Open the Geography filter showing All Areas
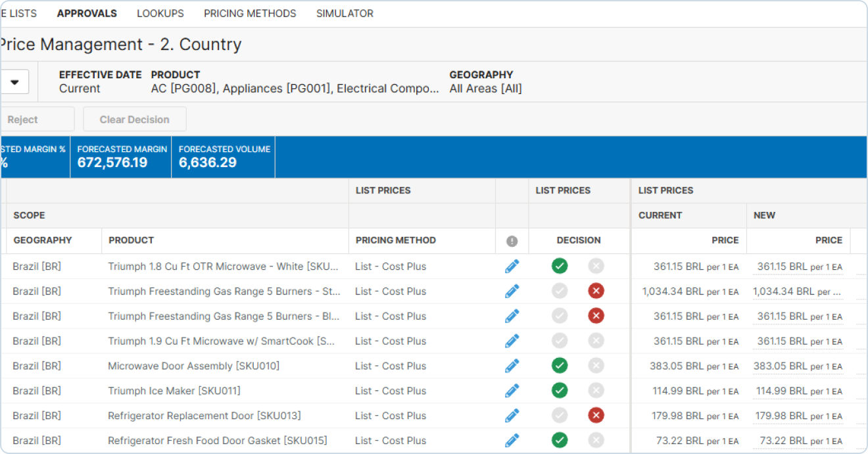Screen dimensions: 868x454 point(485,88)
